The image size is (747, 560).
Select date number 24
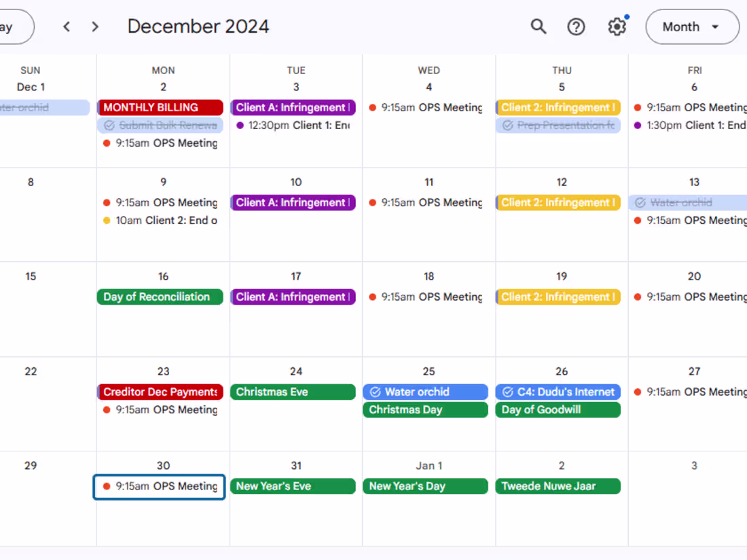coord(296,371)
